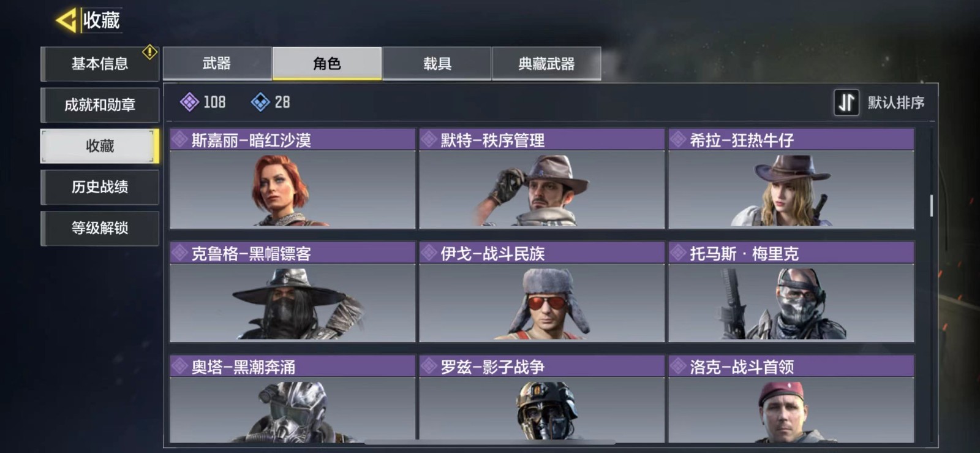980x453 pixels.
Task: Select the 角色 tab
Action: click(327, 63)
